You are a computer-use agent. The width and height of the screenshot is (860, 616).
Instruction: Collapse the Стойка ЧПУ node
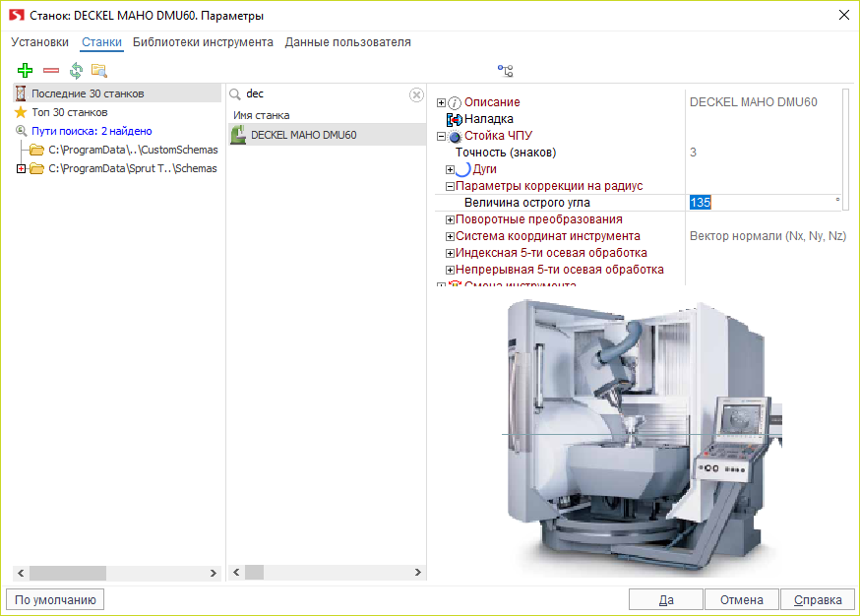(441, 136)
